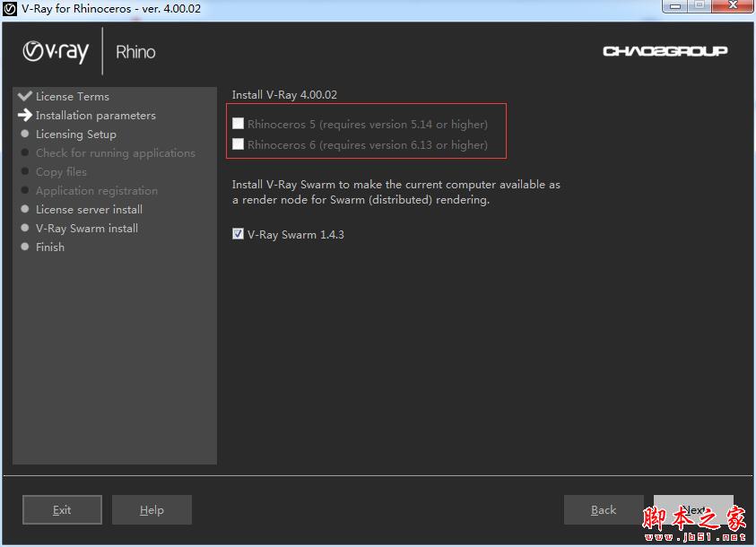Select the V-Ray Swarm install step
Image resolution: width=756 pixels, height=547 pixels.
point(87,228)
